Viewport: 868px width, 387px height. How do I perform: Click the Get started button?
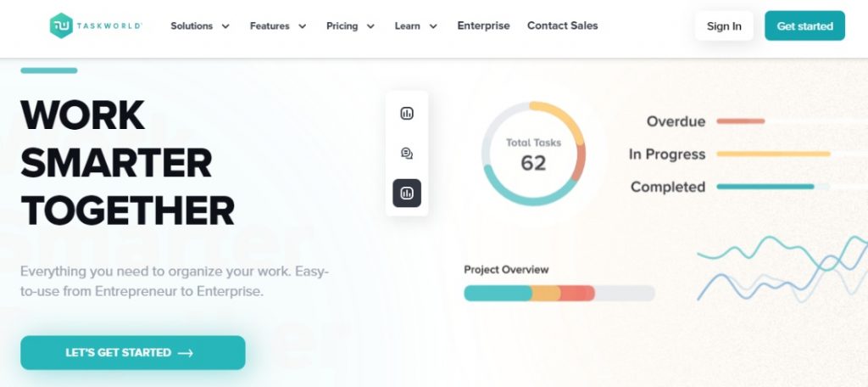(805, 26)
